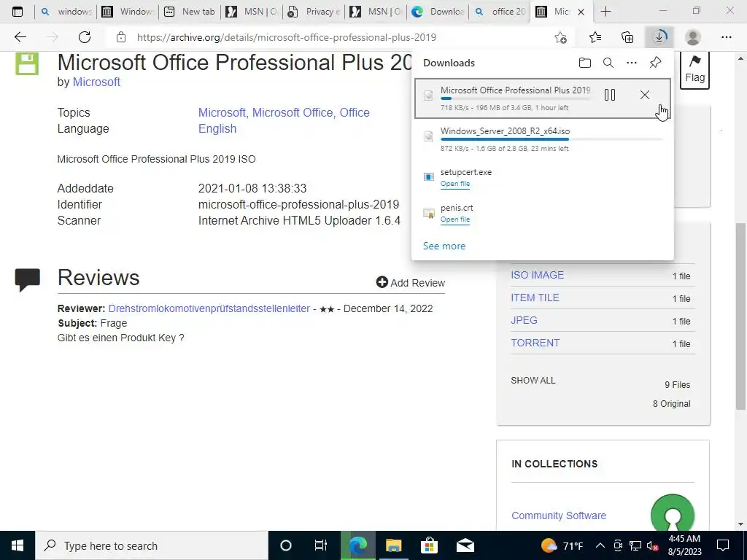Screen dimensions: 747x560
Task: Click the Edge icon on the taskbar
Action: (357, 545)
